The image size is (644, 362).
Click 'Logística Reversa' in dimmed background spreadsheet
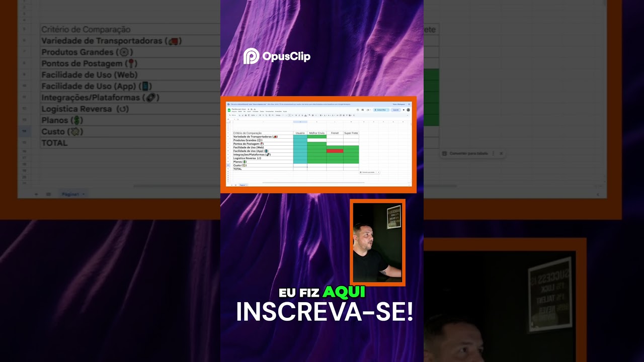click(x=86, y=109)
